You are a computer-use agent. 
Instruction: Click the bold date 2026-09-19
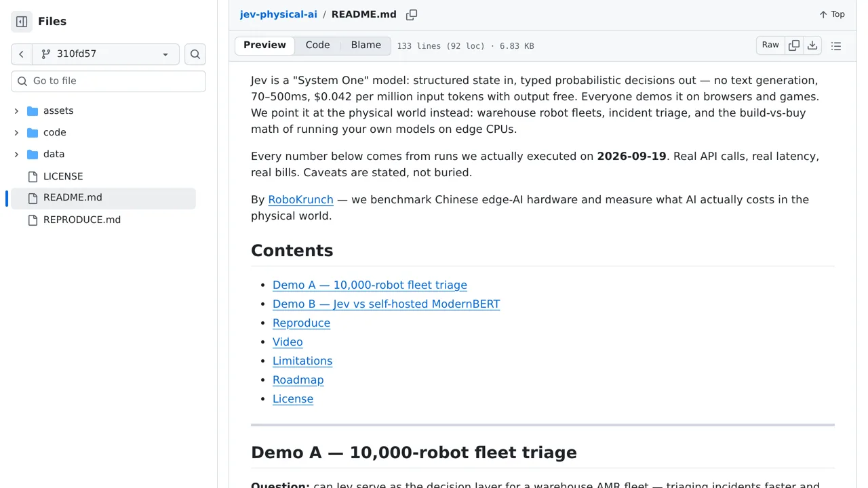point(631,156)
